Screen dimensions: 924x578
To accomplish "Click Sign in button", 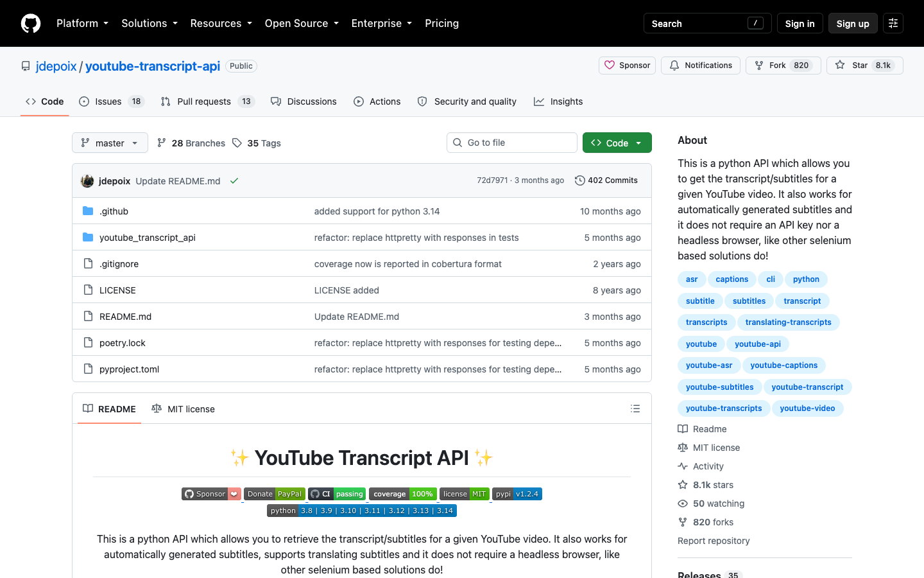I will pyautogui.click(x=800, y=23).
